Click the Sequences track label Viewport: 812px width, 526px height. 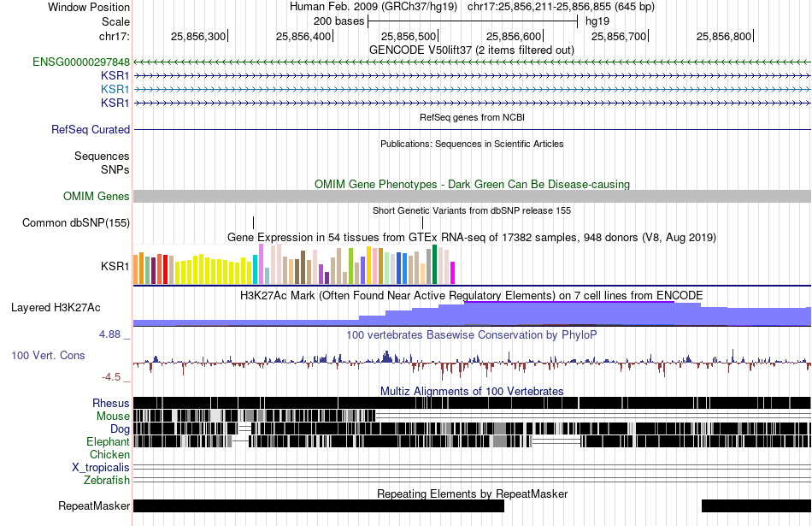click(102, 156)
